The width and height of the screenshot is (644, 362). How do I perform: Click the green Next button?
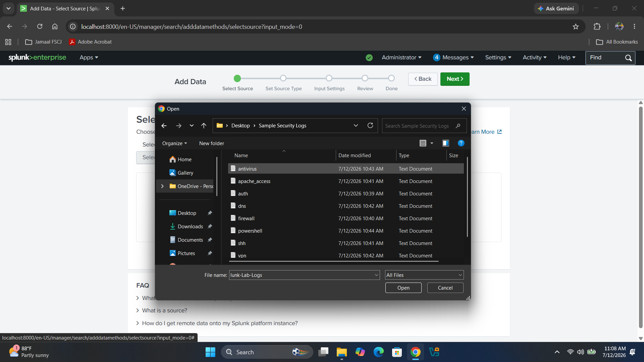click(455, 79)
